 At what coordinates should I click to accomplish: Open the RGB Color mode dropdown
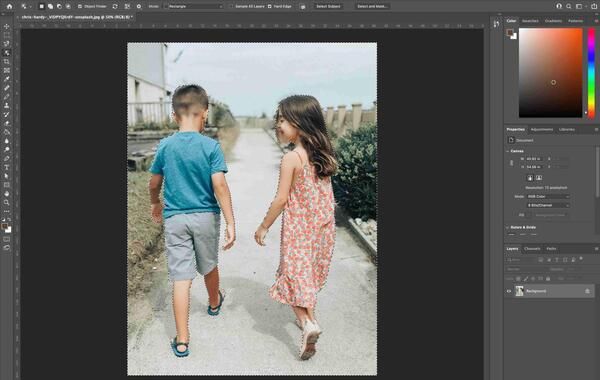click(548, 196)
